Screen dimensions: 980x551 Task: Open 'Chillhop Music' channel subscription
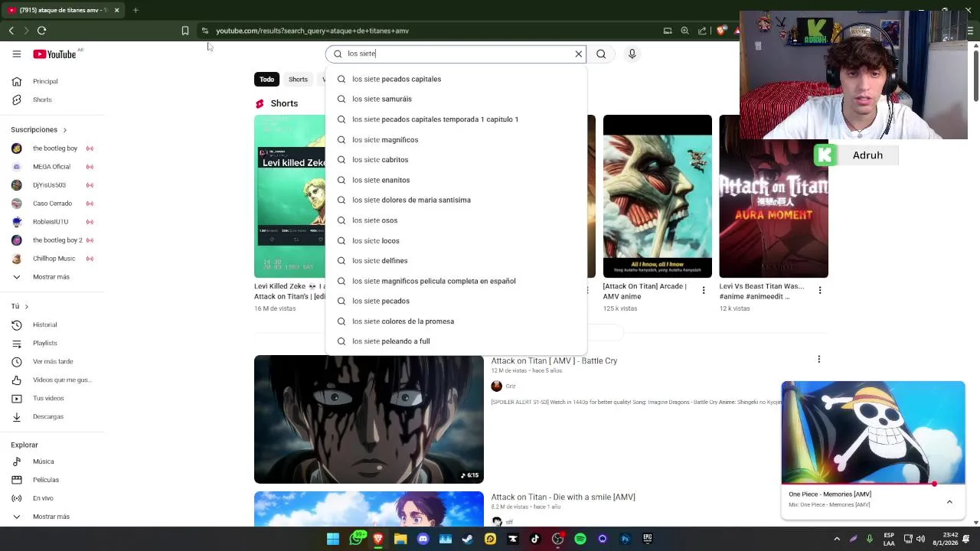coord(52,259)
